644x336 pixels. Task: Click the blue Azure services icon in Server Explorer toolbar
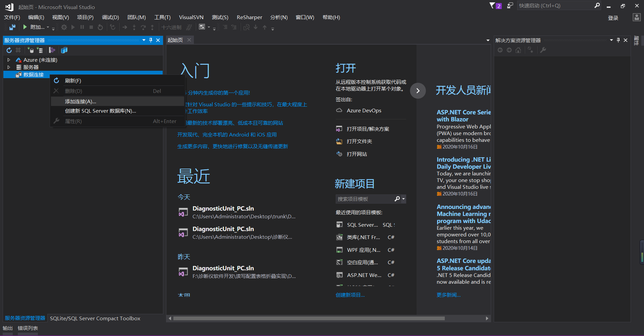point(64,50)
